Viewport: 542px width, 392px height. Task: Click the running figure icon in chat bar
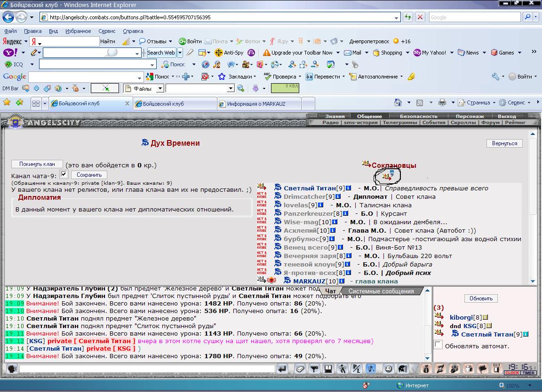pos(342,369)
